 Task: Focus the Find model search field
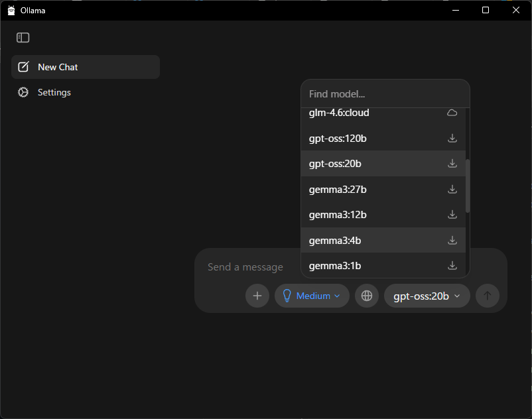tap(385, 94)
